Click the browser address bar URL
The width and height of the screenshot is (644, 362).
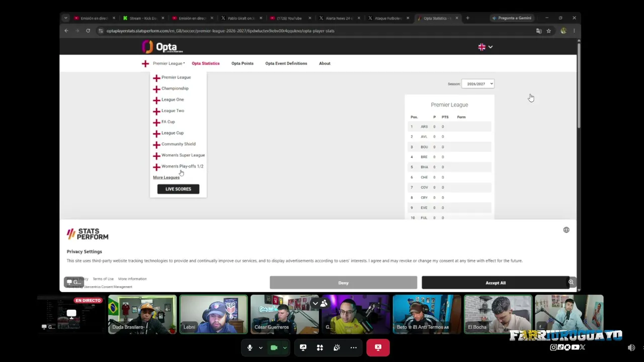coord(220,31)
